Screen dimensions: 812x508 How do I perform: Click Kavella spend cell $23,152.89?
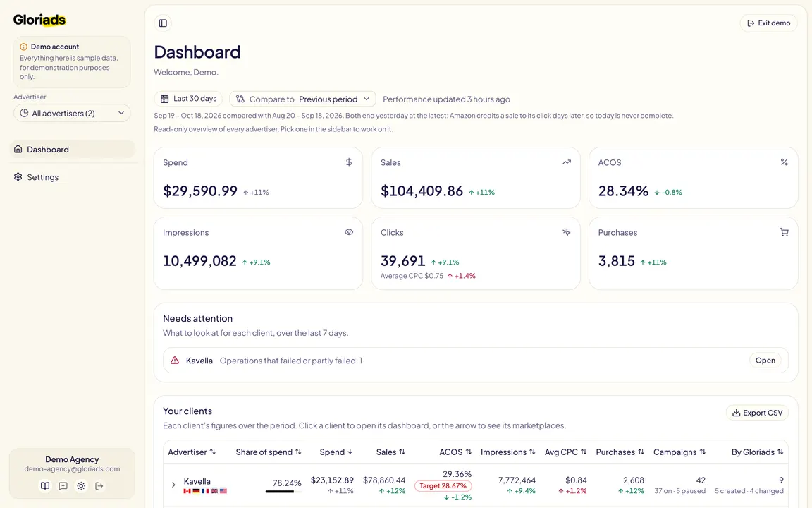332,480
